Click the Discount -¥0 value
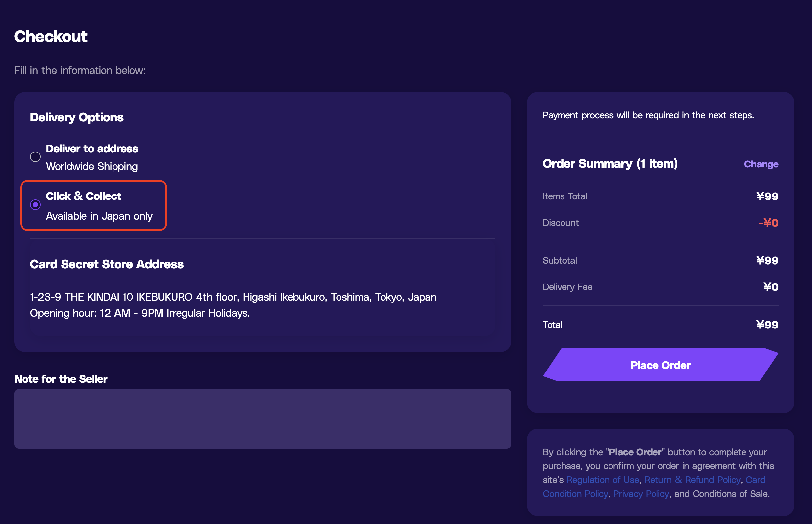812x524 pixels. tap(768, 223)
